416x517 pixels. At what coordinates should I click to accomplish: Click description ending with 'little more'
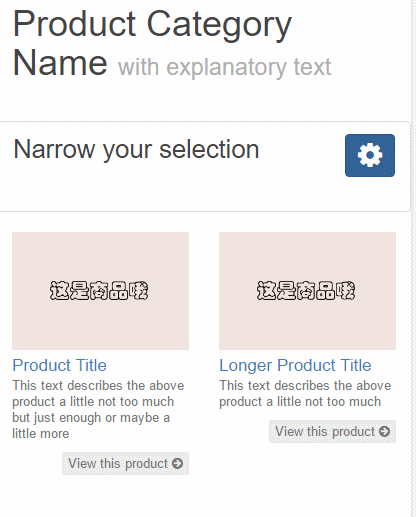coord(98,409)
